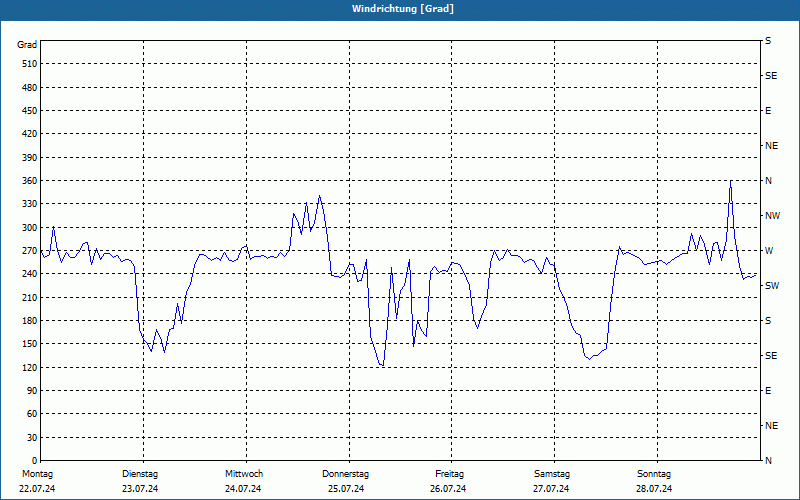The image size is (800, 500).
Task: Select the Freitag day label
Action: (449, 474)
